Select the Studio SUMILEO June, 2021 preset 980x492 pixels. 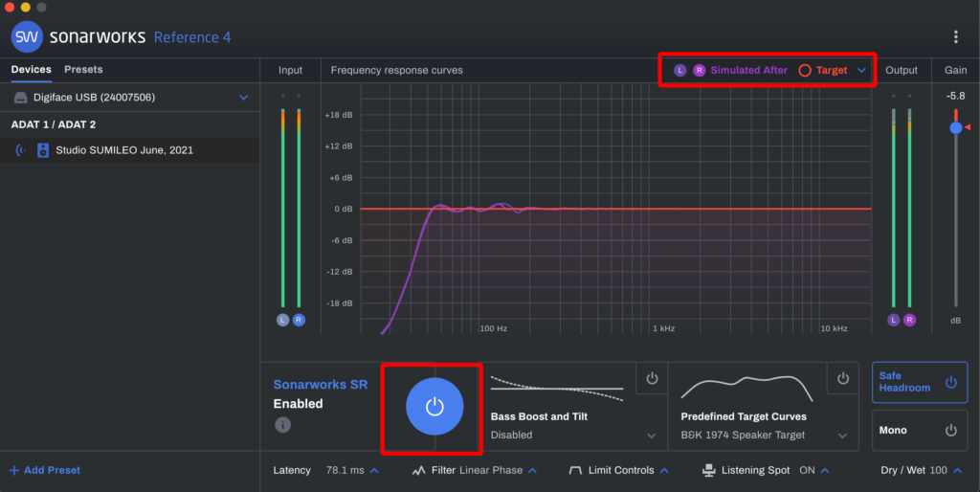(130, 150)
